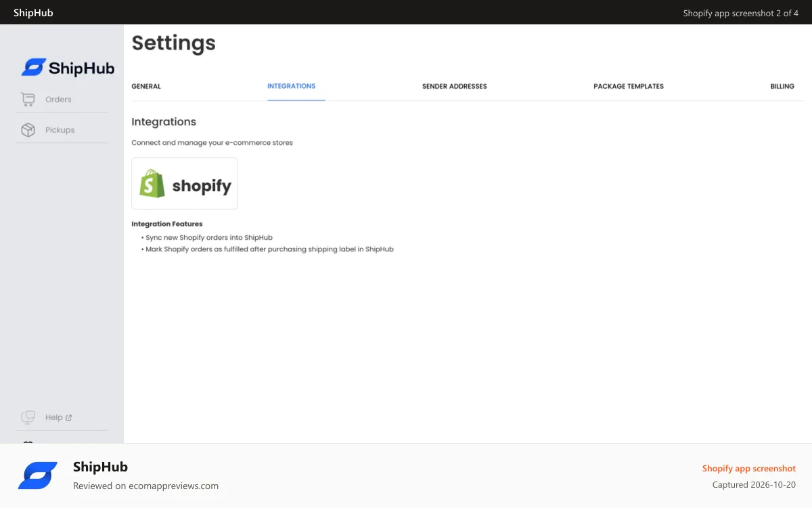
Task: Click the Orders cart icon
Action: point(28,100)
